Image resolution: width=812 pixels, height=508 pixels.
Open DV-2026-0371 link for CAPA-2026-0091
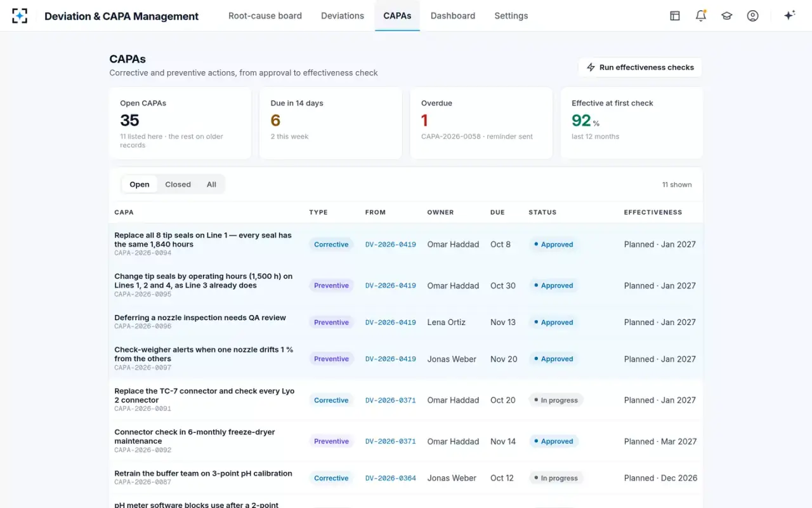coord(391,400)
